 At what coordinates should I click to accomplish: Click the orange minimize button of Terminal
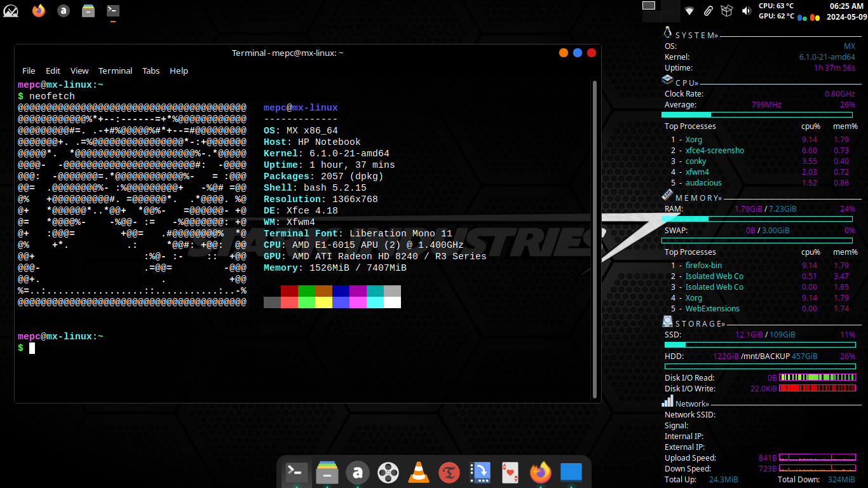[564, 53]
